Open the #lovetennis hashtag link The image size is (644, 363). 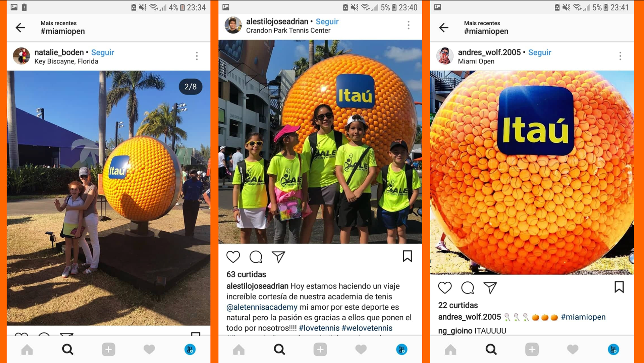[319, 328]
